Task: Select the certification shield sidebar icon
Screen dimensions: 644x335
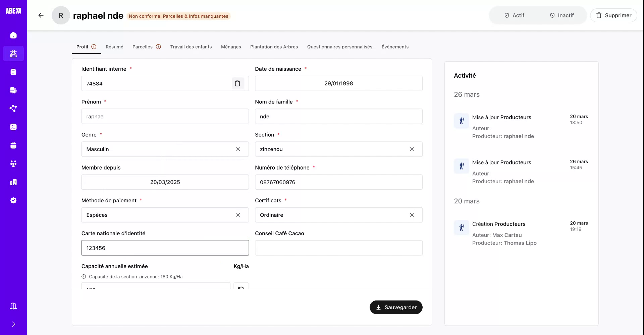Action: click(x=13, y=200)
